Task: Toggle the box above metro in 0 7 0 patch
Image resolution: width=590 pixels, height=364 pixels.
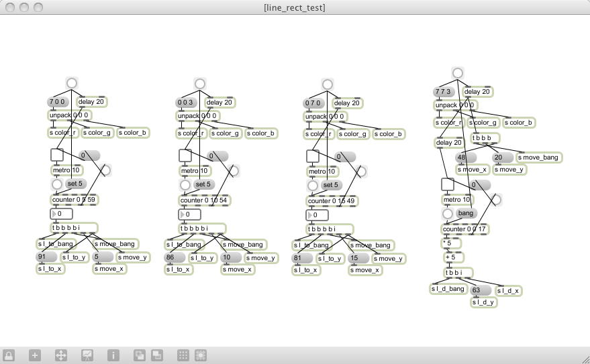Action: coord(313,156)
